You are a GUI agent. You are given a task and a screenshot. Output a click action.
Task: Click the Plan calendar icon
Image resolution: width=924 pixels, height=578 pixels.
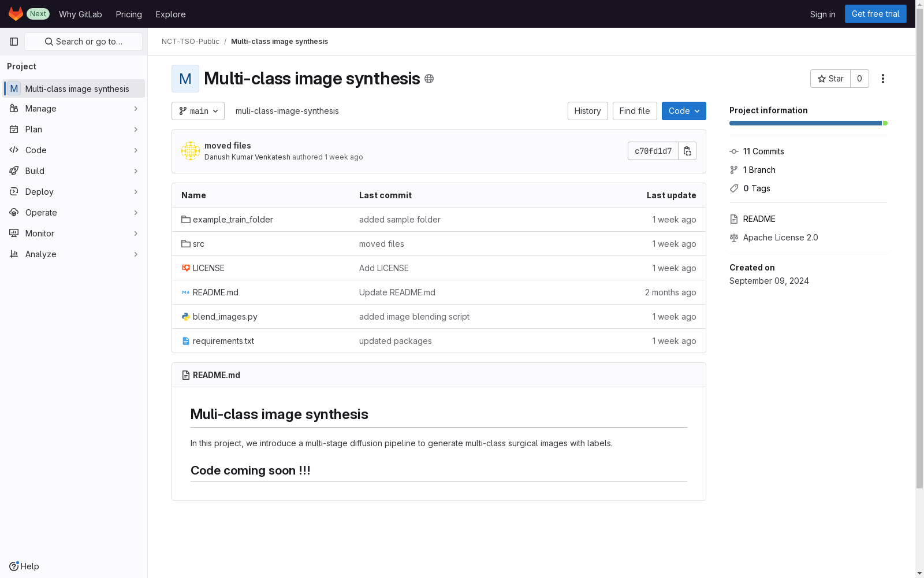(x=14, y=129)
